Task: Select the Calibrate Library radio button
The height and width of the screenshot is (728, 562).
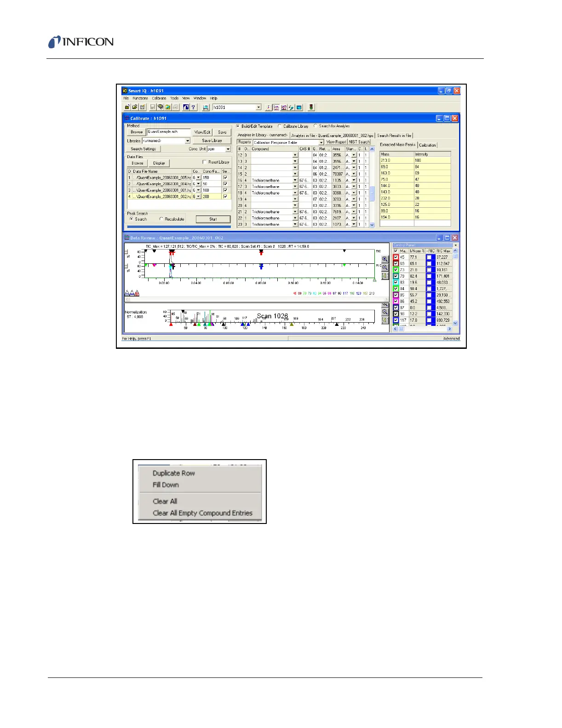Action: click(280, 126)
